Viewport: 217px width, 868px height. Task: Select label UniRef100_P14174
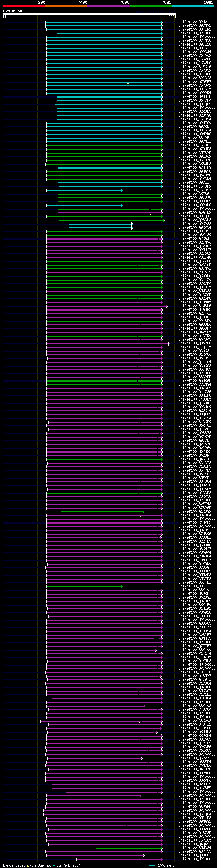click(x=195, y=654)
